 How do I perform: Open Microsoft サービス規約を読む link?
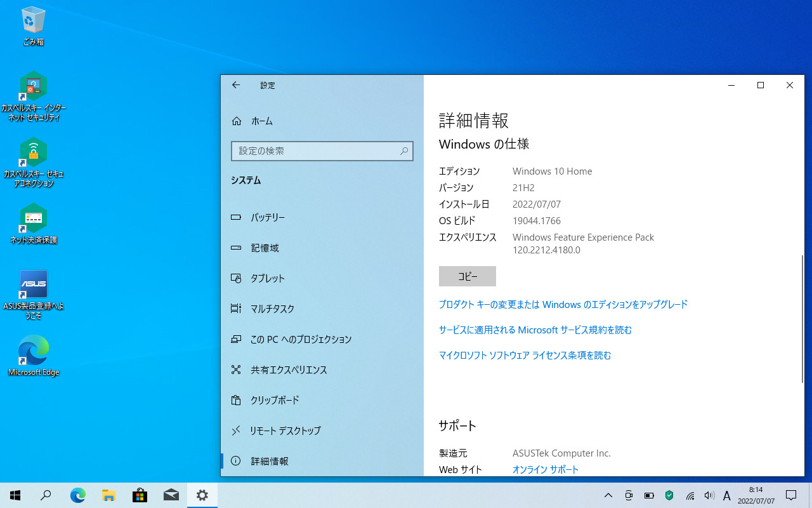click(535, 330)
